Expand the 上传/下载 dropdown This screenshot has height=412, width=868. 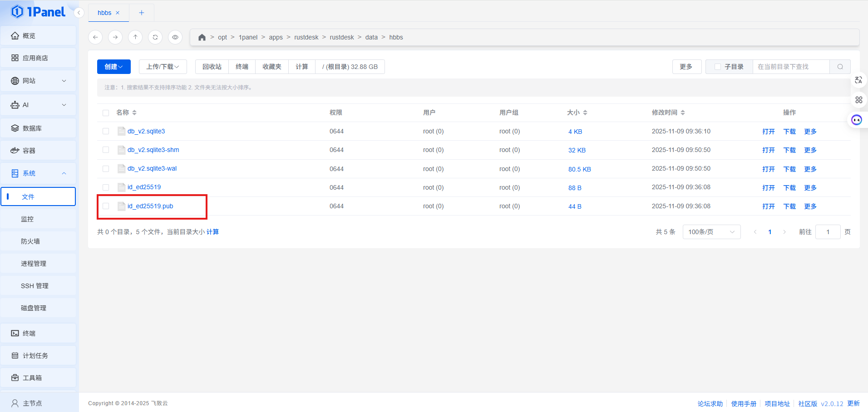[163, 67]
